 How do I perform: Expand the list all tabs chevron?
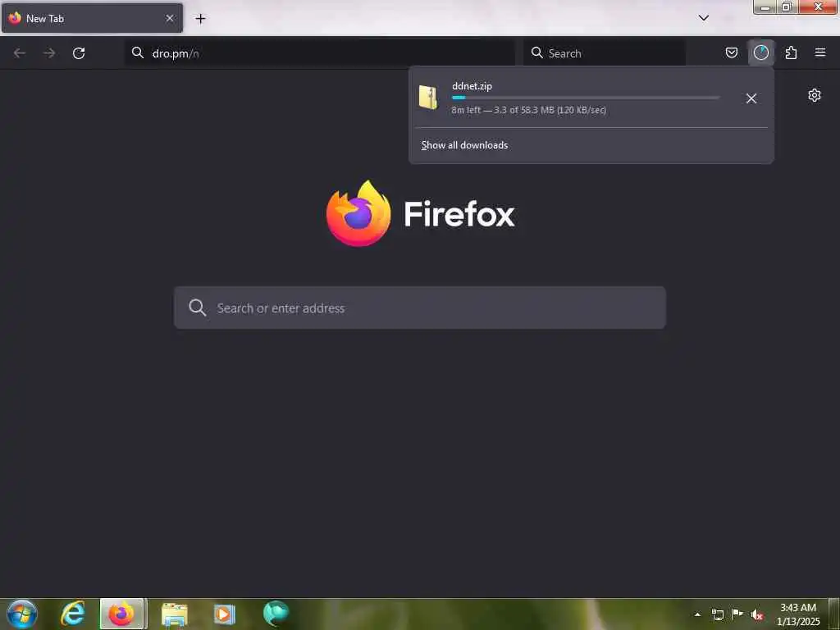[x=704, y=18]
